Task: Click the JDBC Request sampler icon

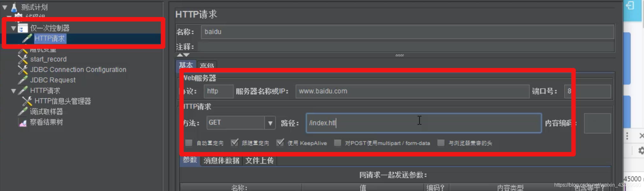Action: 23,80
